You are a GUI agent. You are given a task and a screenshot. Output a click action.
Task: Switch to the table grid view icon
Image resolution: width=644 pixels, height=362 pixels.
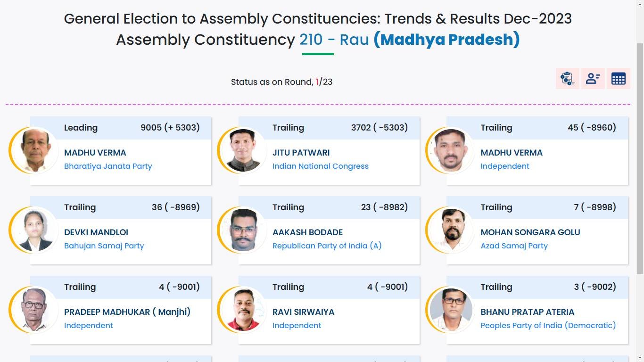(x=618, y=79)
